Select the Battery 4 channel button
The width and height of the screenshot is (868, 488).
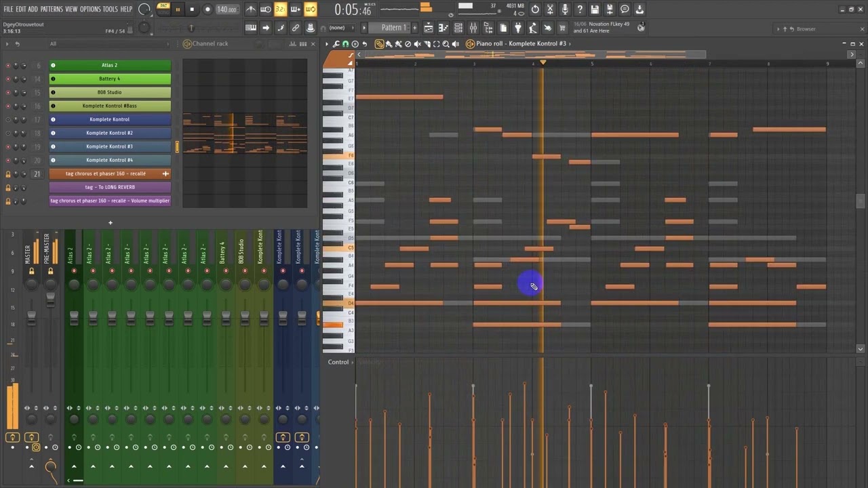(x=110, y=79)
